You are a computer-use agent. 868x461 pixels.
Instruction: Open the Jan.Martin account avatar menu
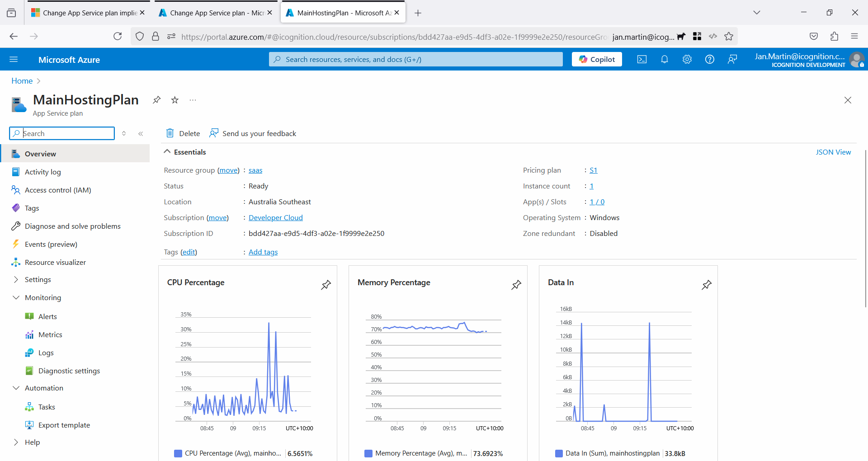(x=857, y=59)
